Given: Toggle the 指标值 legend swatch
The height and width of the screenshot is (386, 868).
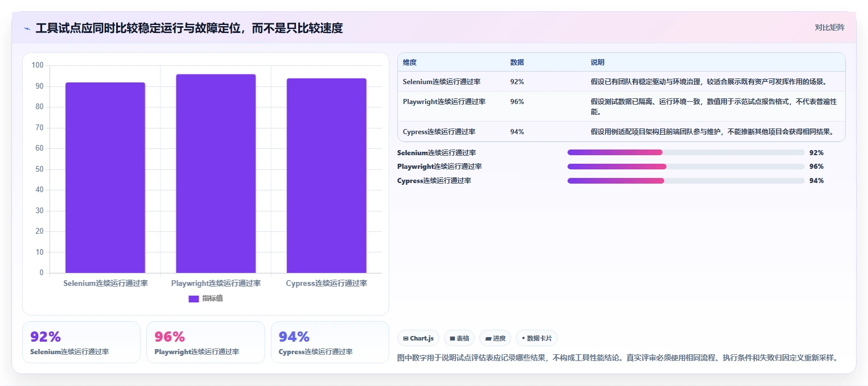Looking at the screenshot, I should 194,298.
